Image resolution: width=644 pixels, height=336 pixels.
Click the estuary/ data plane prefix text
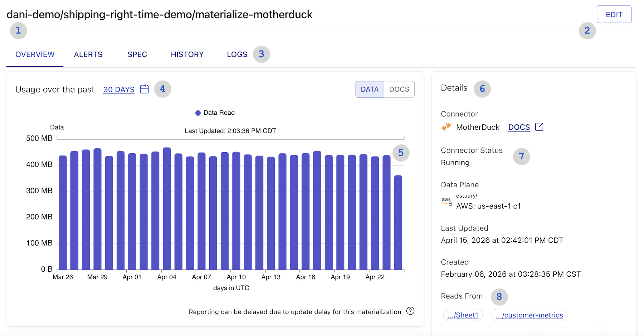467,196
